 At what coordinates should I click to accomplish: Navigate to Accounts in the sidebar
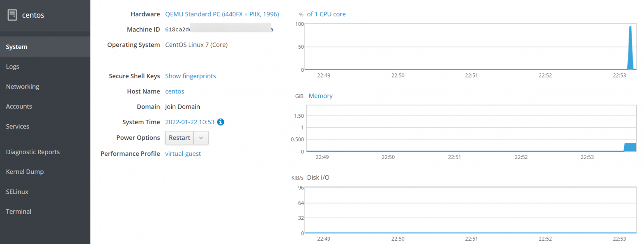(19, 106)
